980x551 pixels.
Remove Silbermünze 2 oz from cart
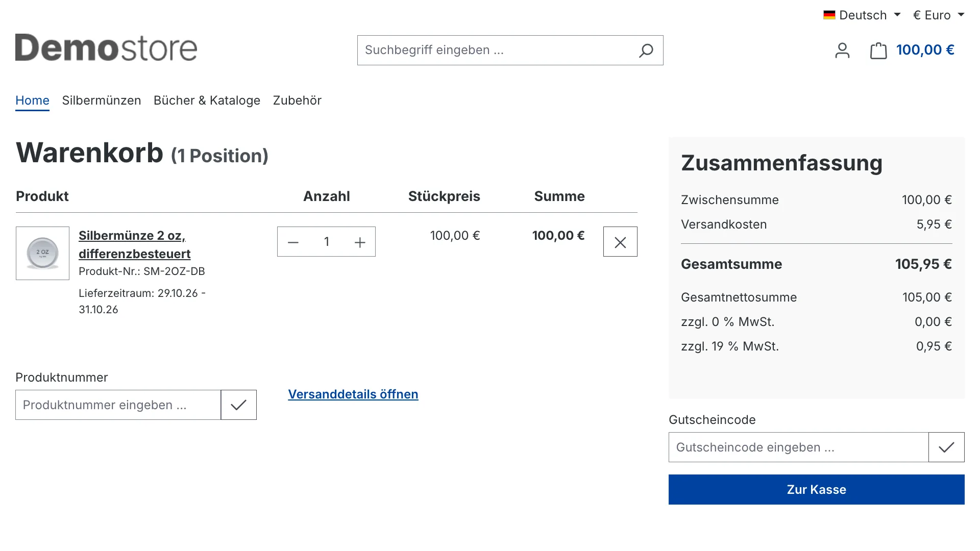[620, 242]
